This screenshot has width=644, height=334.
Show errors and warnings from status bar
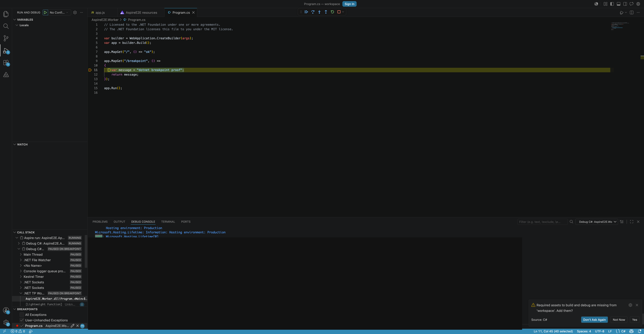pos(18,331)
